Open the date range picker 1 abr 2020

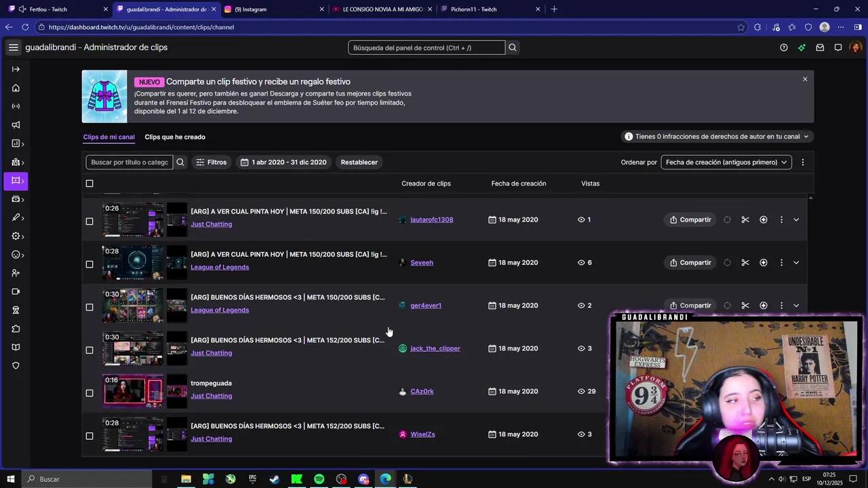(283, 162)
